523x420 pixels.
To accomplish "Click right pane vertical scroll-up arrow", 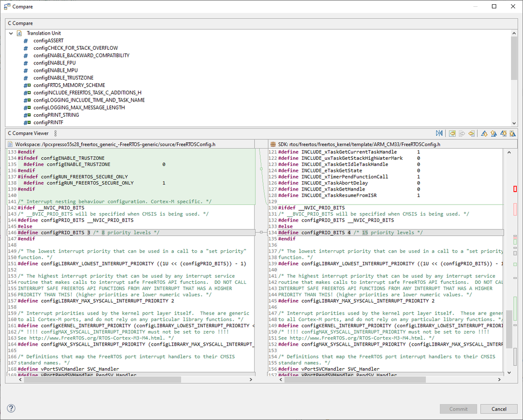I will point(509,152).
